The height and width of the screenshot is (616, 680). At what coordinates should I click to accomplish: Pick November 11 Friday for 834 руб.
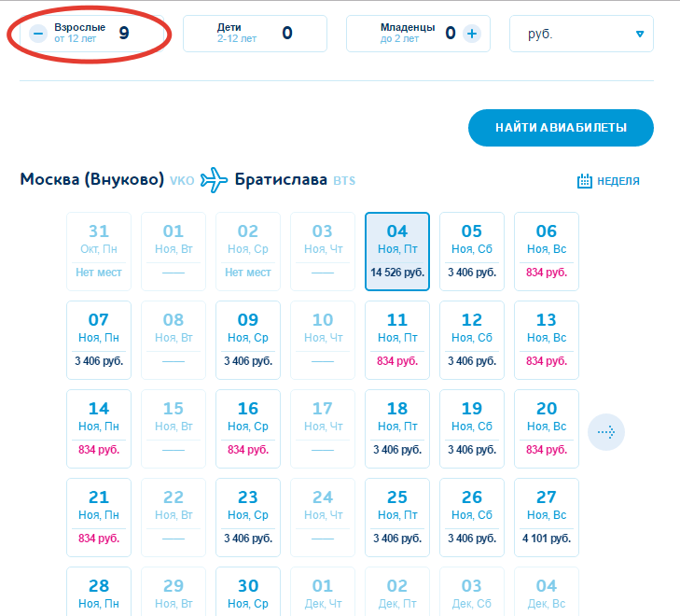(397, 340)
